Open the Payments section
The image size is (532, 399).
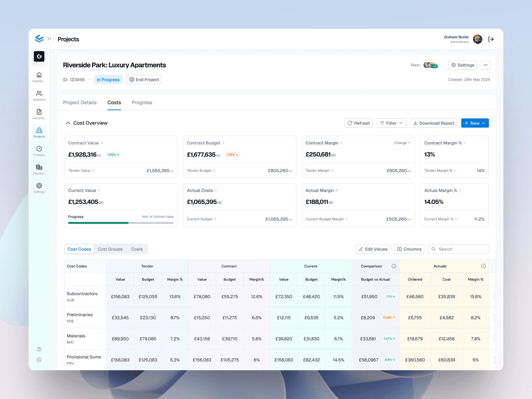click(x=39, y=169)
